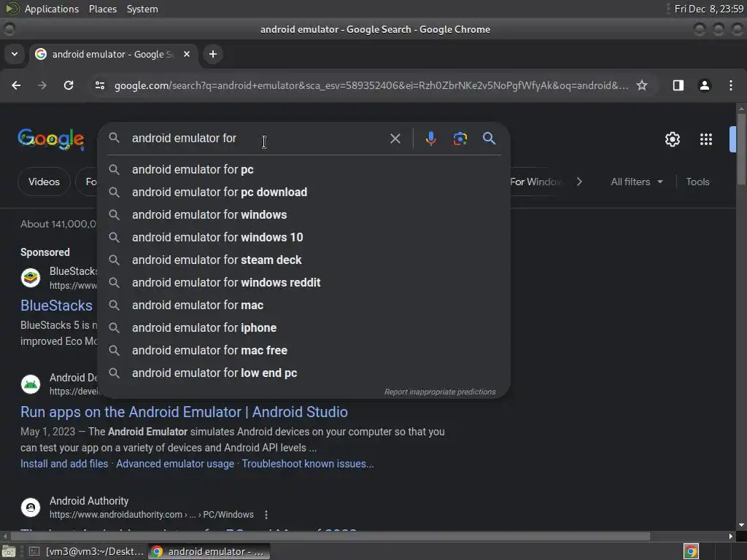The height and width of the screenshot is (560, 747).
Task: Expand the All filters dropdown
Action: point(636,182)
